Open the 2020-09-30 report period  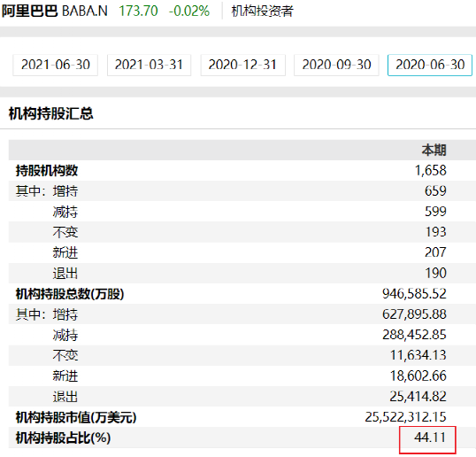(x=336, y=65)
